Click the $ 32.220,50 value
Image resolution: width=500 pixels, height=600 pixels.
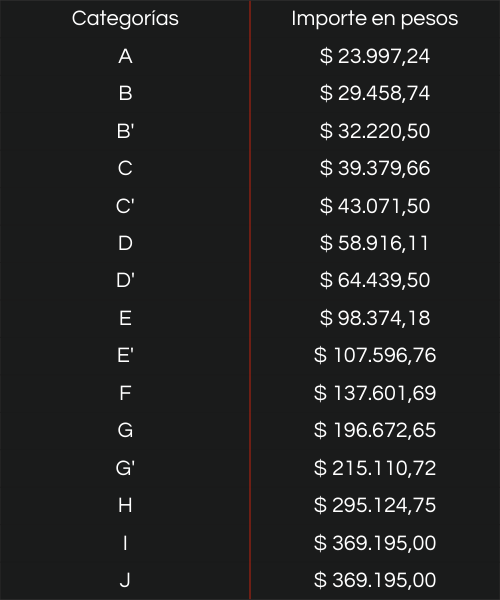coord(375,131)
